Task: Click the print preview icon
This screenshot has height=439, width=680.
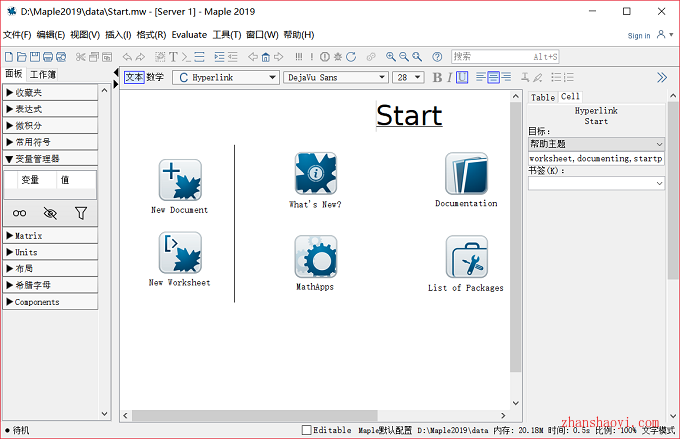Action: 61,57
